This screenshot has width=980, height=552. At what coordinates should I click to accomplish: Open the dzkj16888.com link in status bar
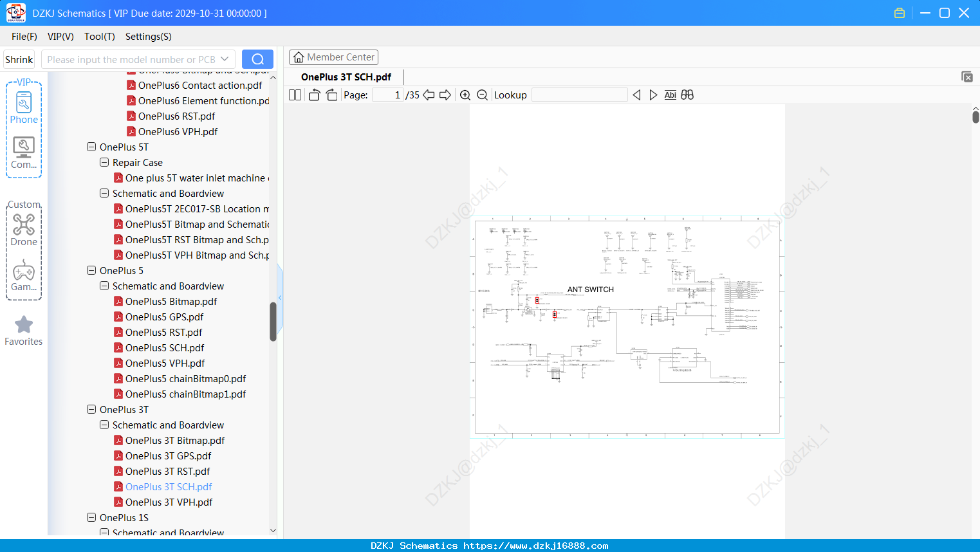coord(536,546)
